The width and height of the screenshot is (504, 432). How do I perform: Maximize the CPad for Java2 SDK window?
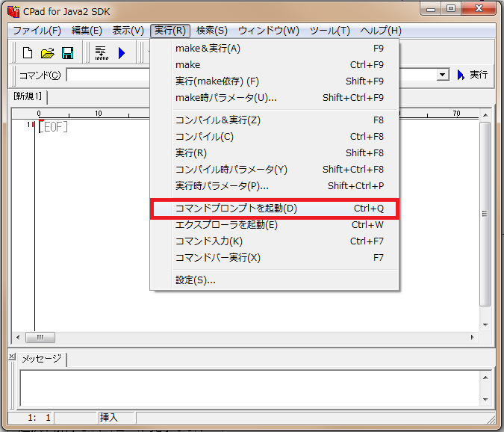coord(451,9)
